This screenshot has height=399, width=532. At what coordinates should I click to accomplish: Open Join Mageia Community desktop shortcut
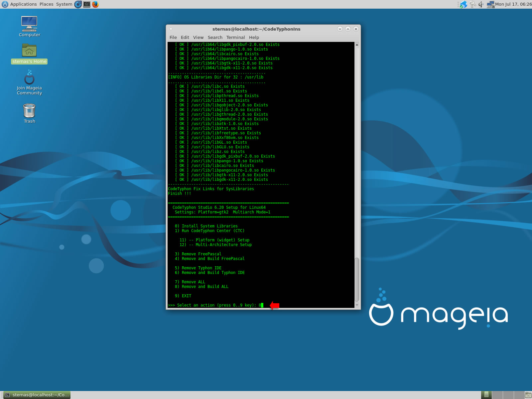(29, 82)
